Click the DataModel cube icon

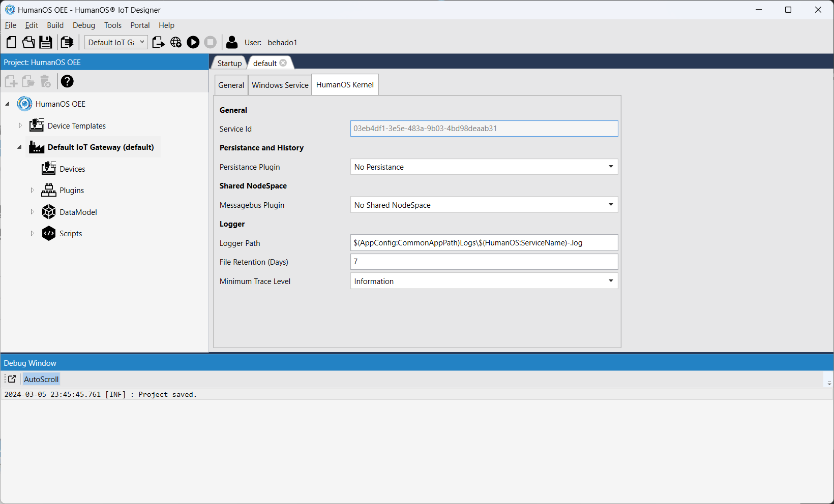[49, 212]
